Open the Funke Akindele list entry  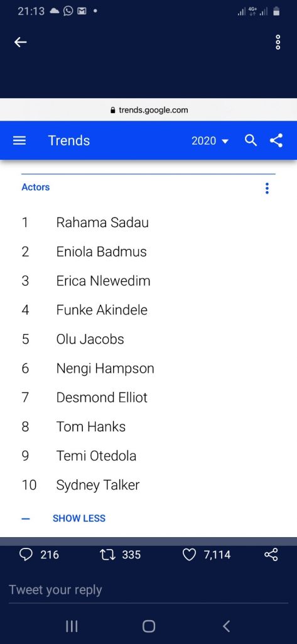pyautogui.click(x=102, y=310)
